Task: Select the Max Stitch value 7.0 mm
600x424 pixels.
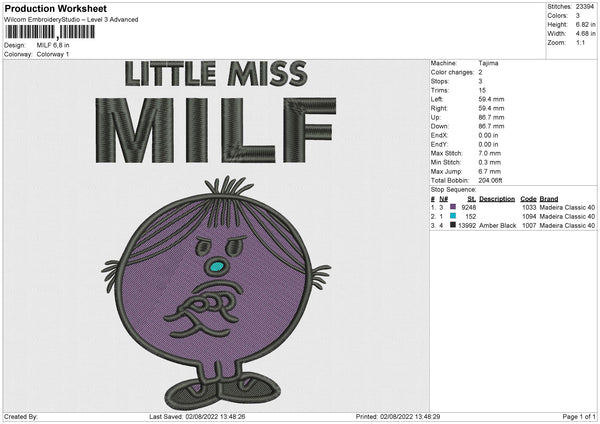Action: pyautogui.click(x=490, y=153)
